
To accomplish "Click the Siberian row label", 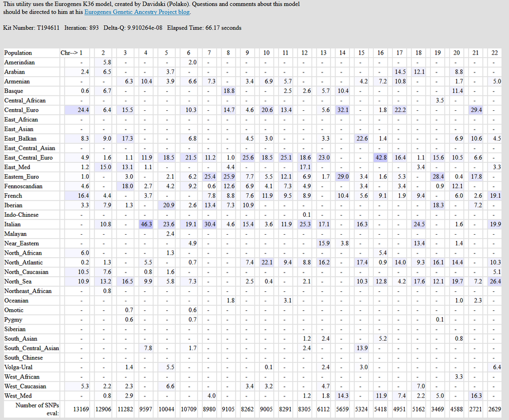I will [x=15, y=329].
